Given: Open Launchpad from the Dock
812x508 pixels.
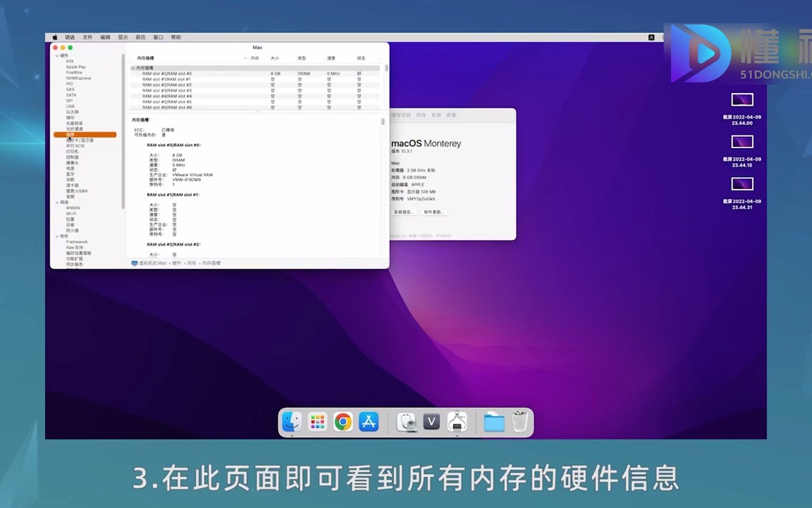Looking at the screenshot, I should [x=317, y=422].
